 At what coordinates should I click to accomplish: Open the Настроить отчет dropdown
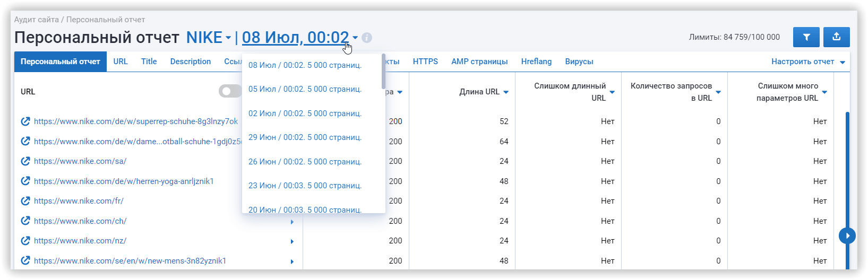coord(808,62)
